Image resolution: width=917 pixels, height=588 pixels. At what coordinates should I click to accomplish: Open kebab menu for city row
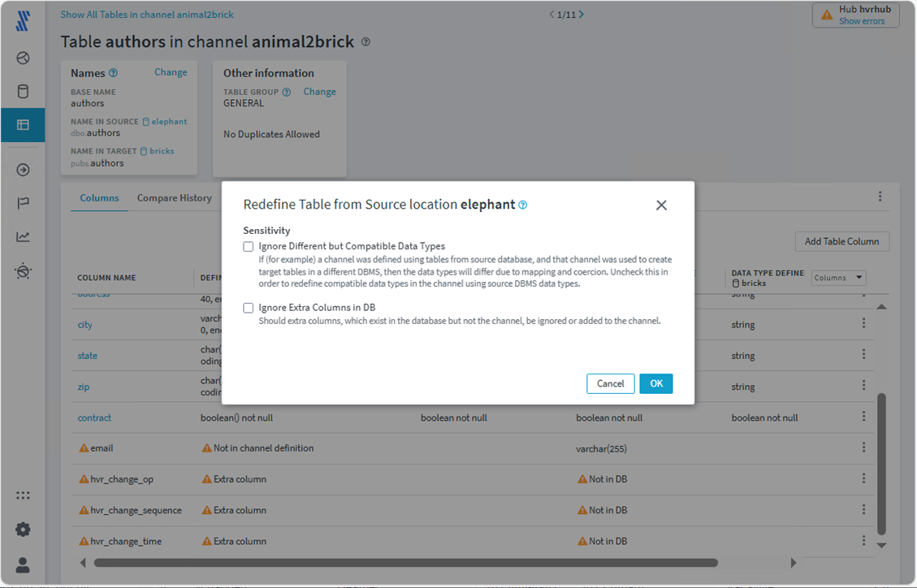coord(863,323)
